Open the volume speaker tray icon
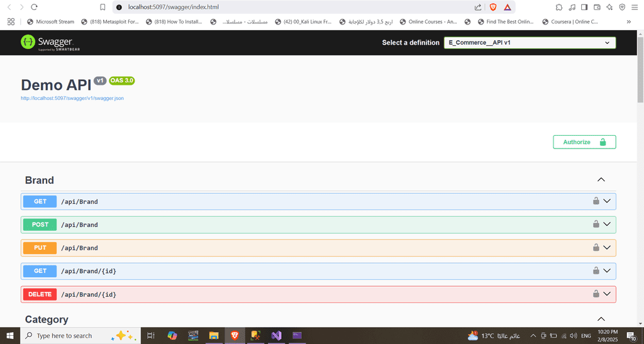 (x=574, y=336)
